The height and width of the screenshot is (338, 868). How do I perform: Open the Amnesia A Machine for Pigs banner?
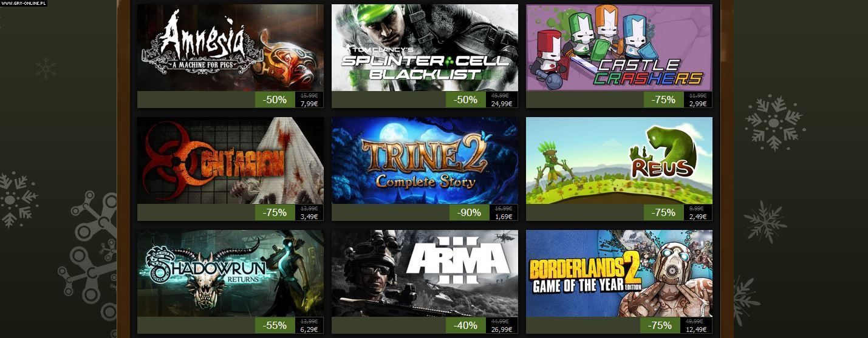coord(230,47)
